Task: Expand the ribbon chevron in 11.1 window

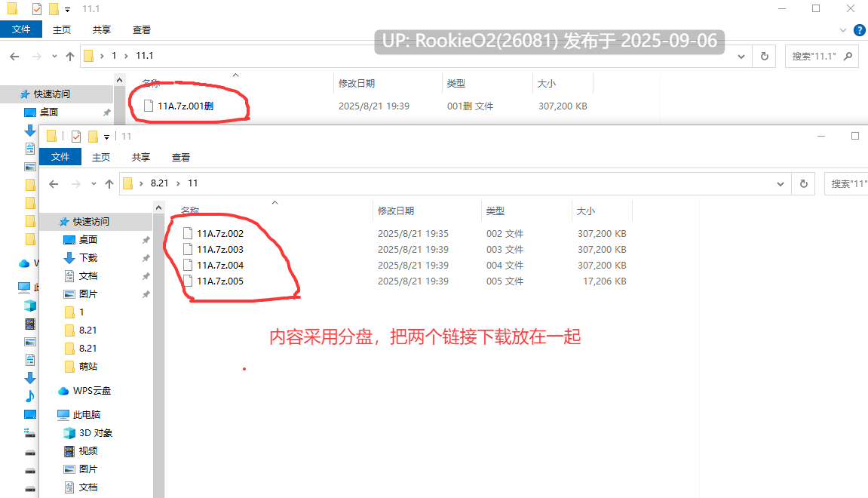Action: [843, 30]
